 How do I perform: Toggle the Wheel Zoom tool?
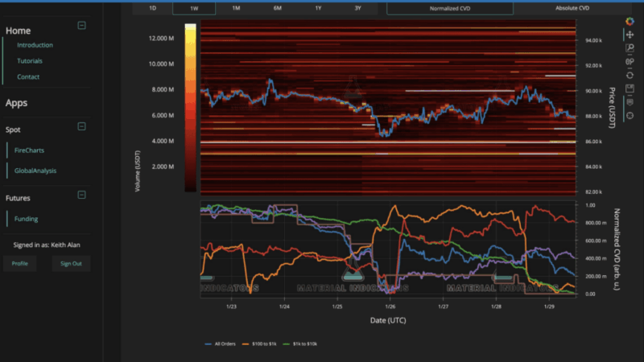(x=630, y=62)
